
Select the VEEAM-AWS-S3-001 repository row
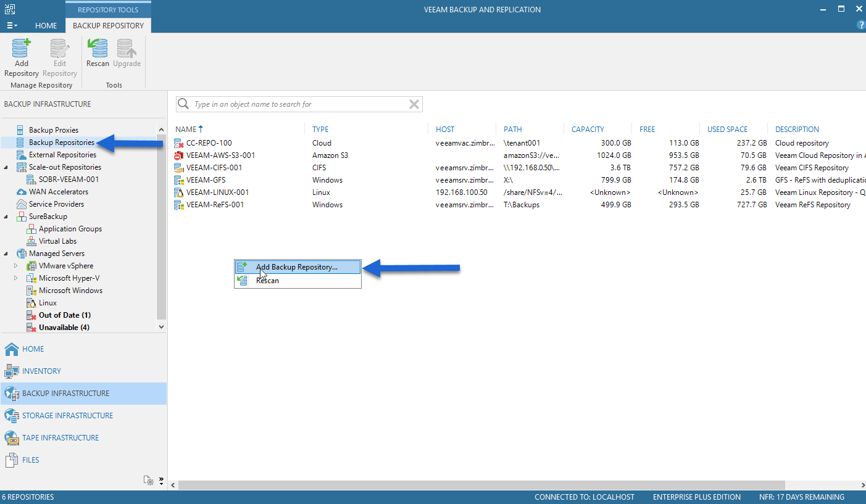(518, 155)
